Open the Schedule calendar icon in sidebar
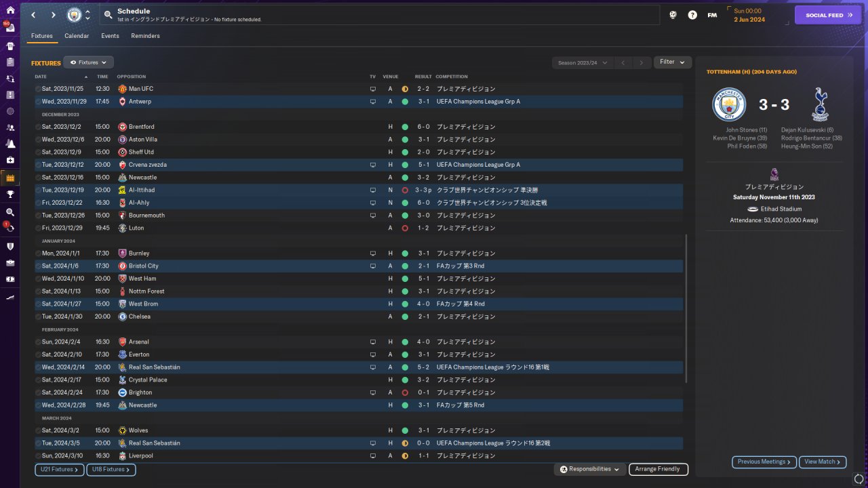The height and width of the screenshot is (488, 868). pyautogui.click(x=10, y=178)
